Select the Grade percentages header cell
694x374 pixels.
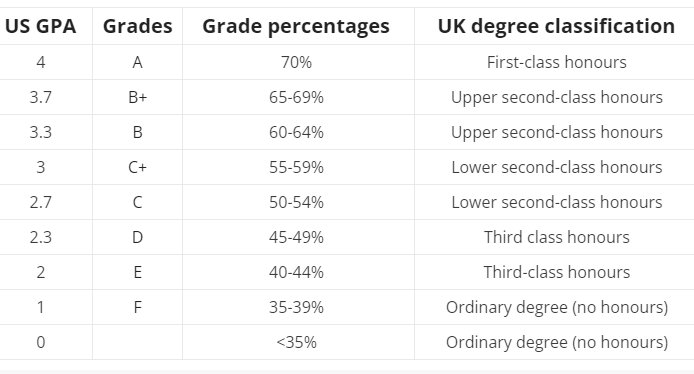coord(296,26)
